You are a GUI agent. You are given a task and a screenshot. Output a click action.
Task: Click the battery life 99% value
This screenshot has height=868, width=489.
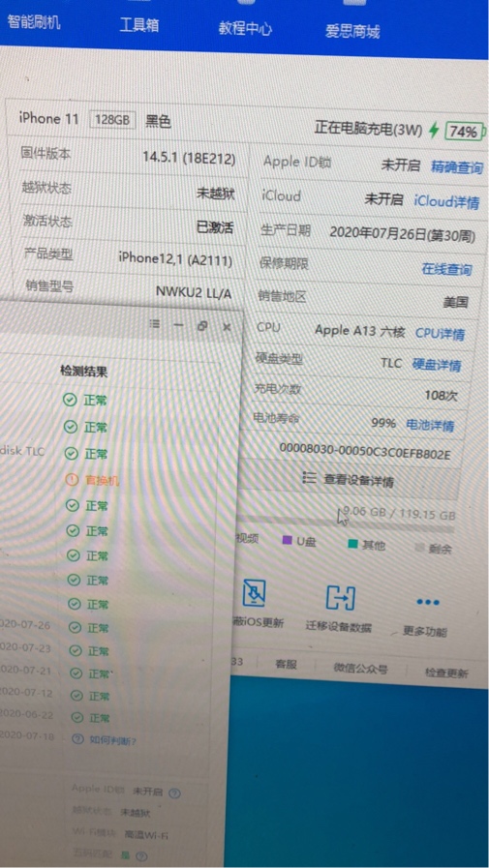click(383, 423)
